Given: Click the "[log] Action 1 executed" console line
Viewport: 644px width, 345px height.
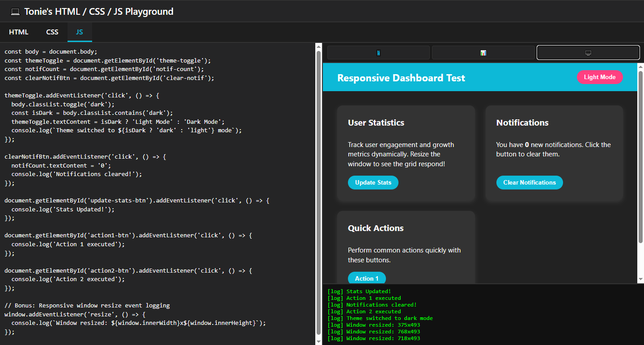Looking at the screenshot, I should (x=364, y=298).
